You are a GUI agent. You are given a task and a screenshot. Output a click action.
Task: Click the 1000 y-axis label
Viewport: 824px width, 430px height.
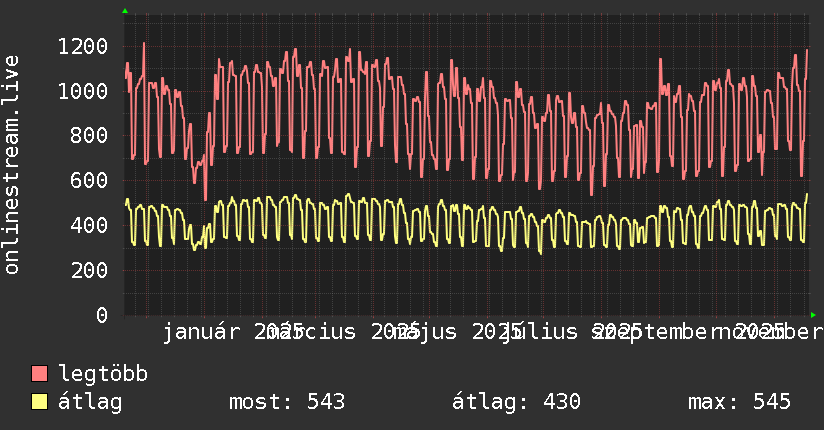coord(83,91)
